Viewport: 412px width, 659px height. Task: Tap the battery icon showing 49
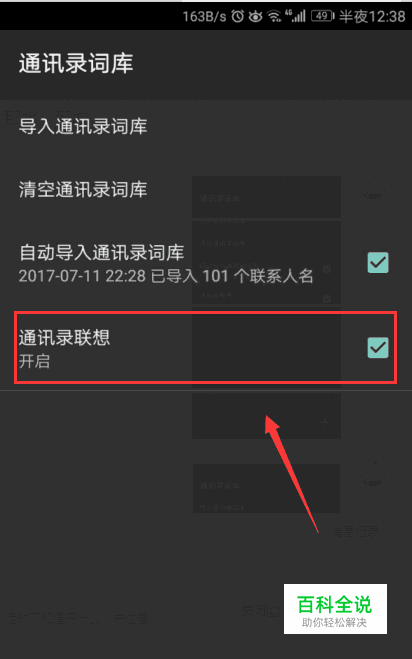point(322,16)
